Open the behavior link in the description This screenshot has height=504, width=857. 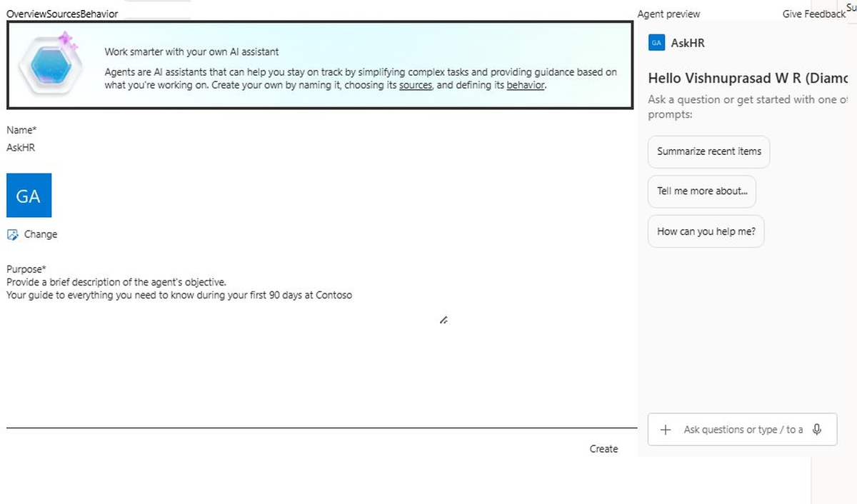click(x=526, y=84)
